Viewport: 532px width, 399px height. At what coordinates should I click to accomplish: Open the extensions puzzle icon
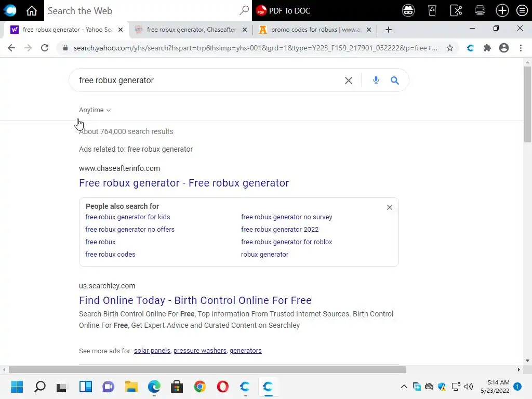[x=487, y=48]
